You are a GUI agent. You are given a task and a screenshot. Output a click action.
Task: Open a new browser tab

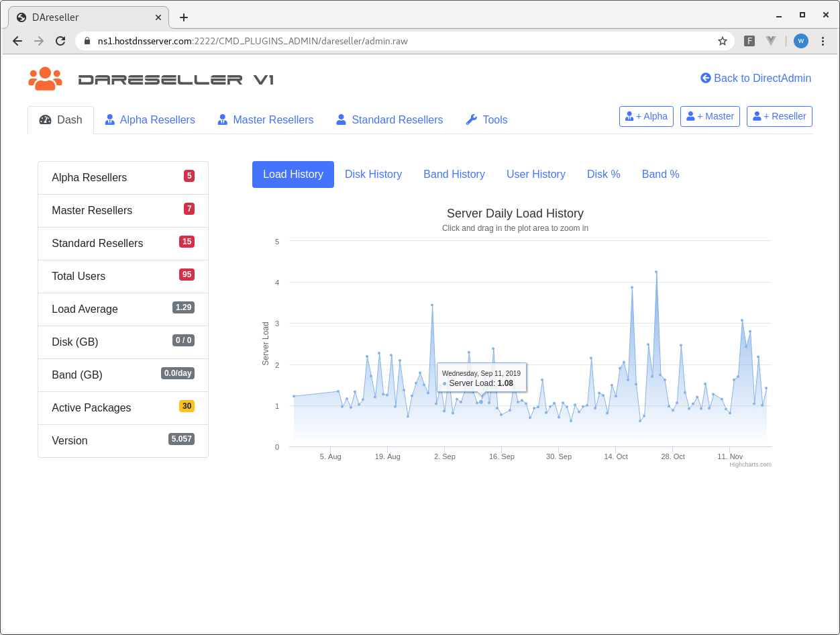(184, 17)
